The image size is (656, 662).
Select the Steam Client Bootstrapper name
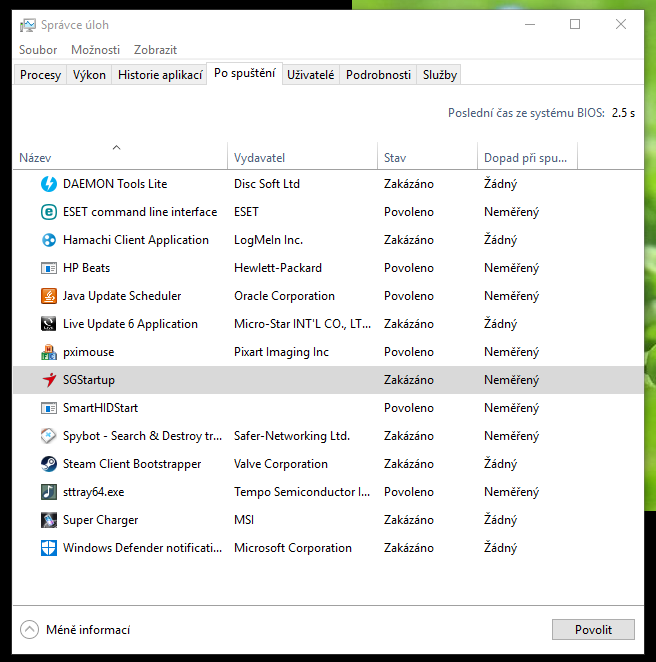coord(132,464)
